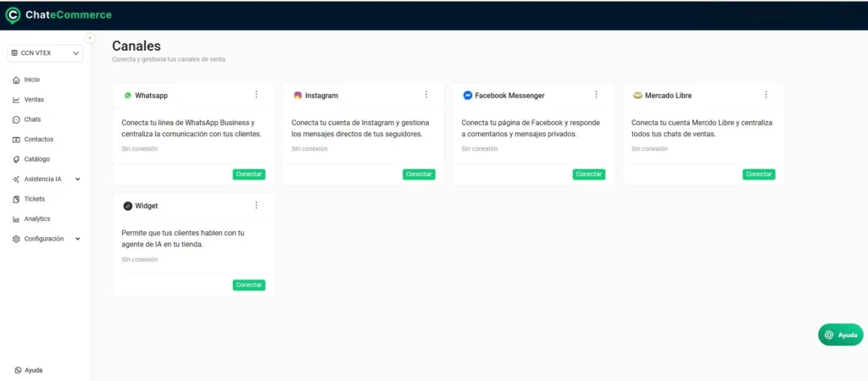
Task: Click the Instagram card title
Action: (321, 95)
